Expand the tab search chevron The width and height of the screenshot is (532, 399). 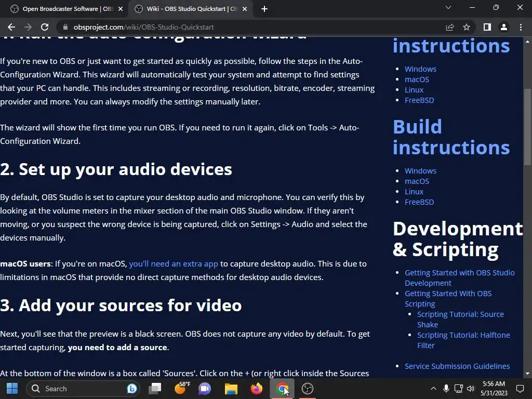pyautogui.click(x=448, y=7)
